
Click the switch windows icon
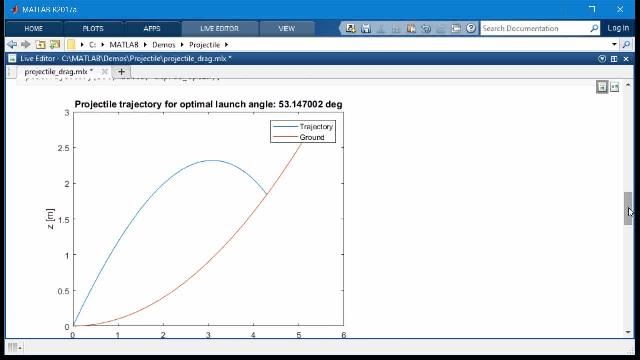point(456,28)
